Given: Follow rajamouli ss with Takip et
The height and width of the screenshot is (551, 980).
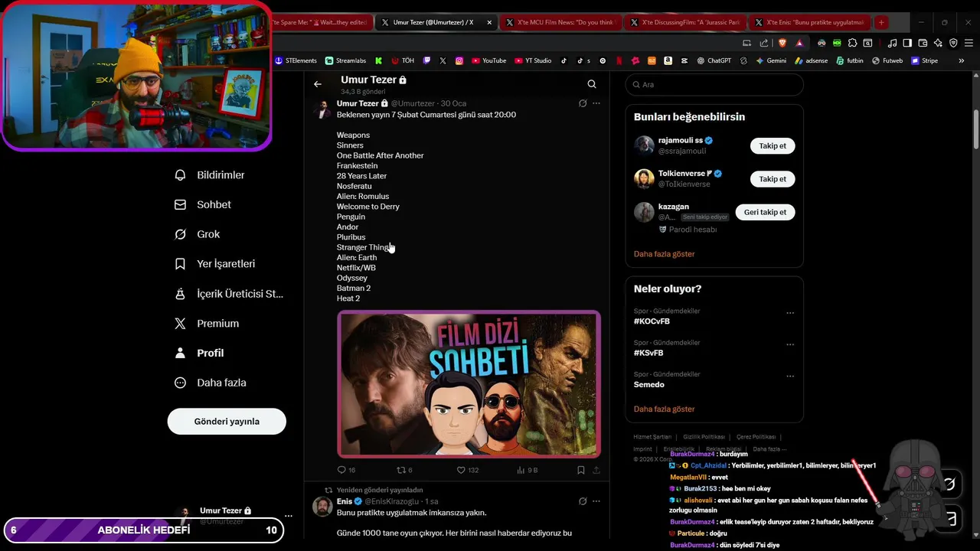Looking at the screenshot, I should [773, 145].
